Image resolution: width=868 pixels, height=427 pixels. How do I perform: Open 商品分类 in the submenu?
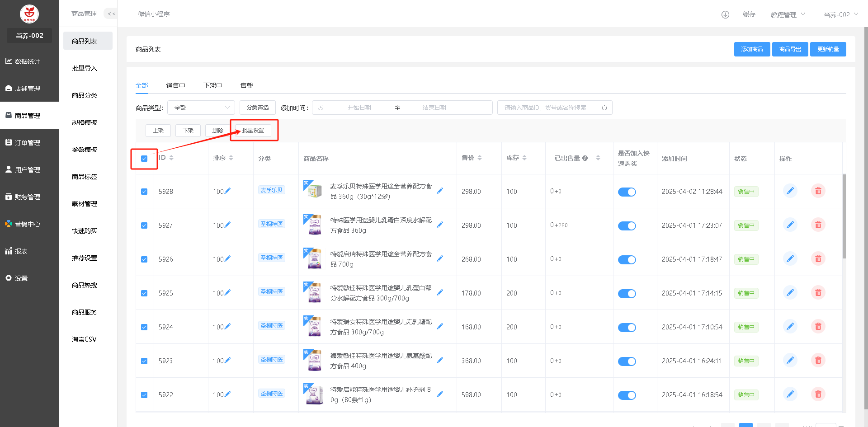pyautogui.click(x=85, y=95)
